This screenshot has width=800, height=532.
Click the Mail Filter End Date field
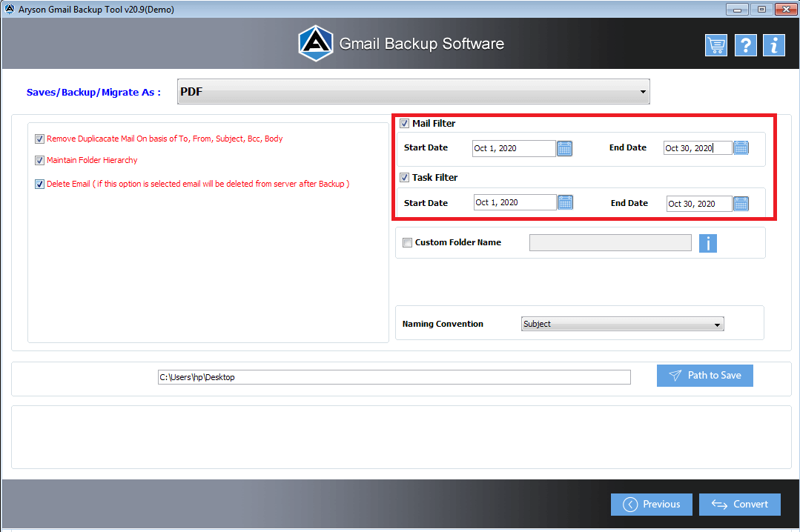pyautogui.click(x=698, y=148)
